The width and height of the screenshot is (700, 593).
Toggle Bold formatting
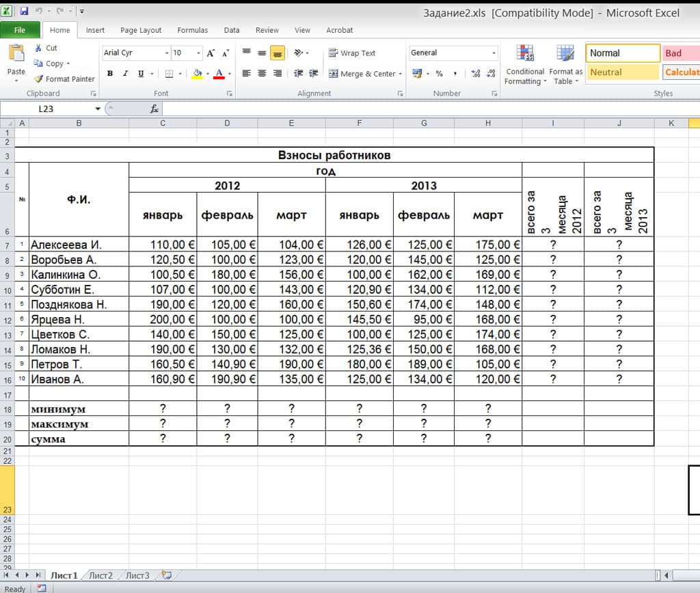(x=110, y=74)
